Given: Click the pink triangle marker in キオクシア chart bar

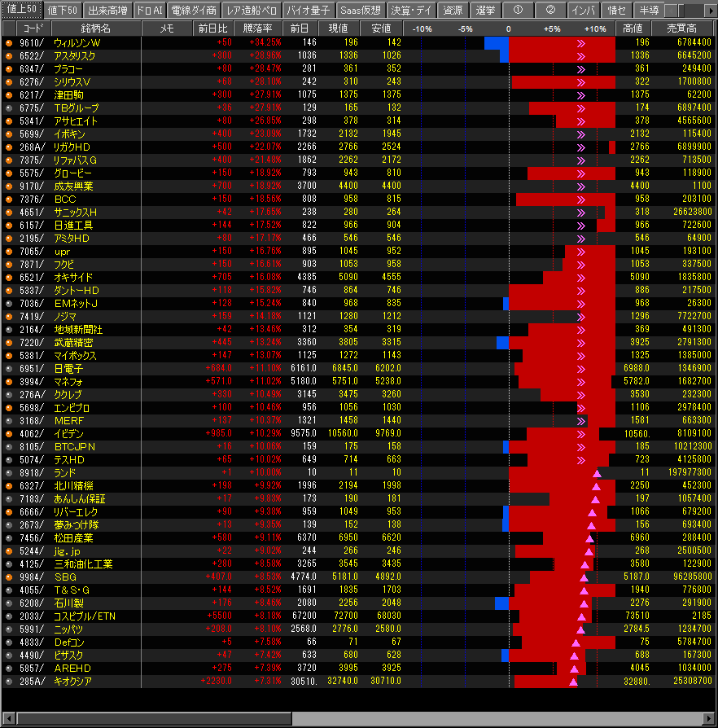Looking at the screenshot, I should [572, 681].
